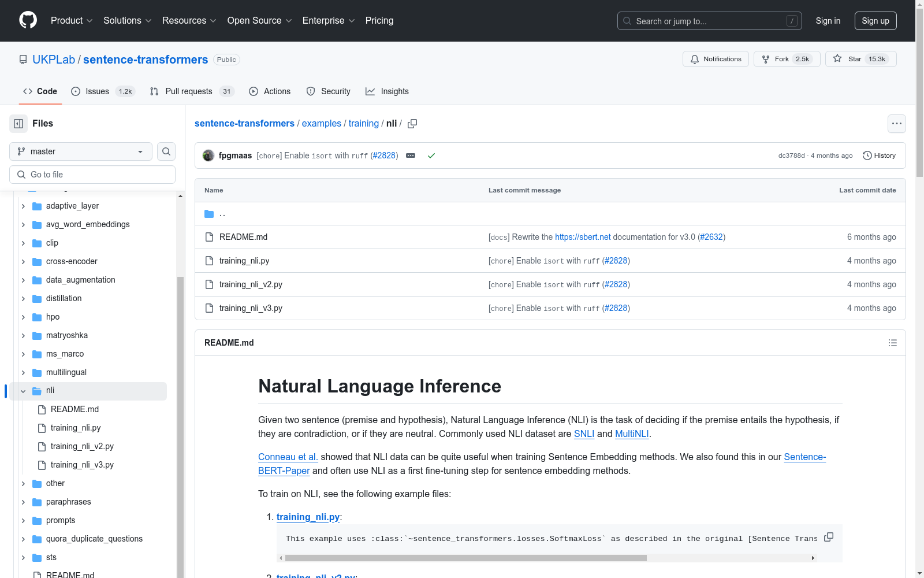Open the MultiNLI dataset link
924x578 pixels.
point(632,434)
